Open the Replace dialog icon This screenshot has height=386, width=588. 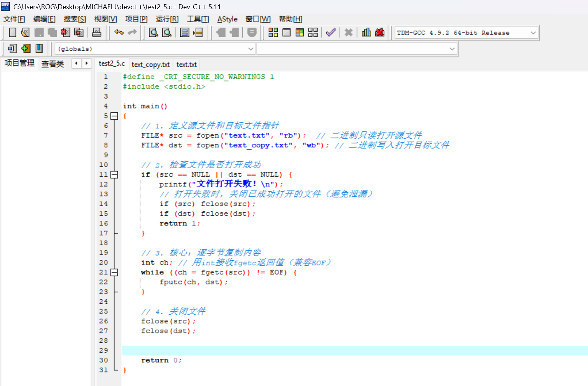point(167,33)
